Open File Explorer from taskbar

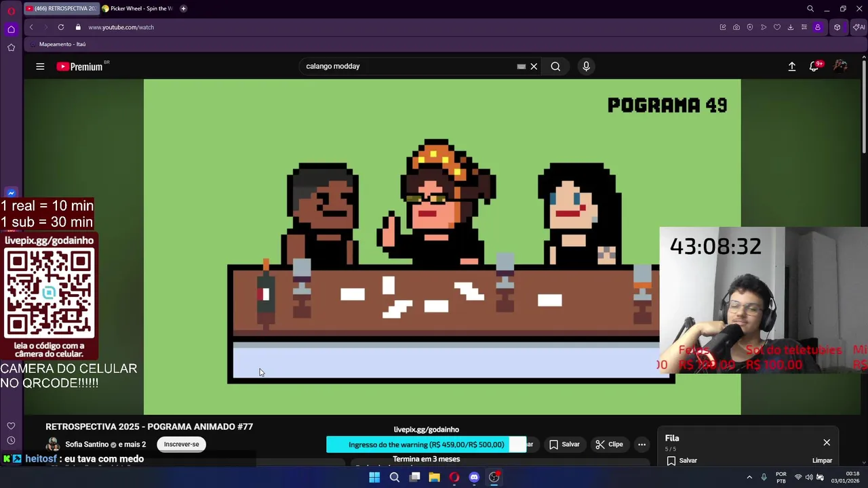(434, 477)
